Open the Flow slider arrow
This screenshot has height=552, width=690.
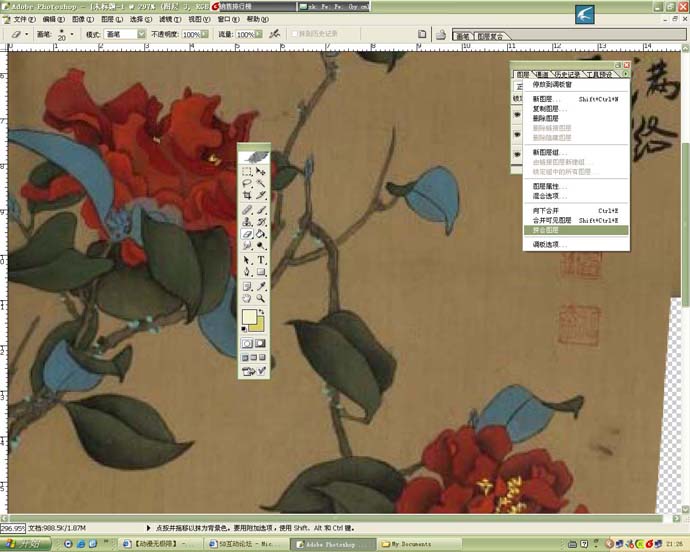[259, 34]
